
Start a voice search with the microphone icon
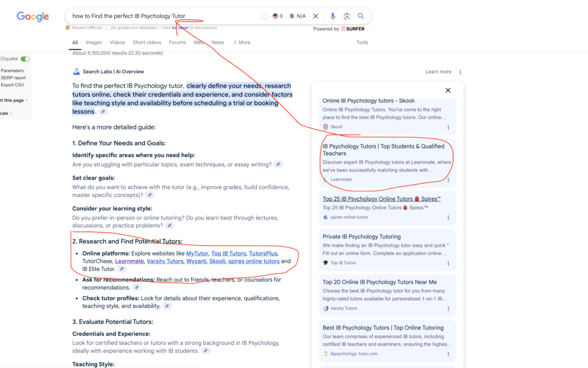click(332, 16)
